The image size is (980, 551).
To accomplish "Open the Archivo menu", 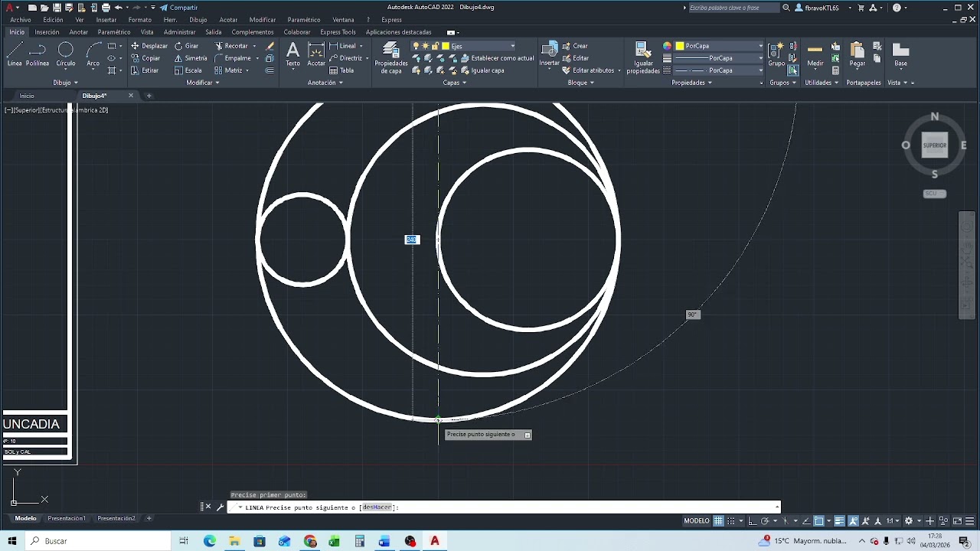I will click(x=21, y=20).
